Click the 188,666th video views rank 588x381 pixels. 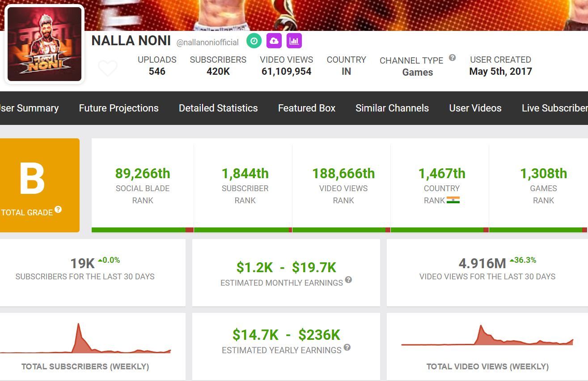(343, 173)
